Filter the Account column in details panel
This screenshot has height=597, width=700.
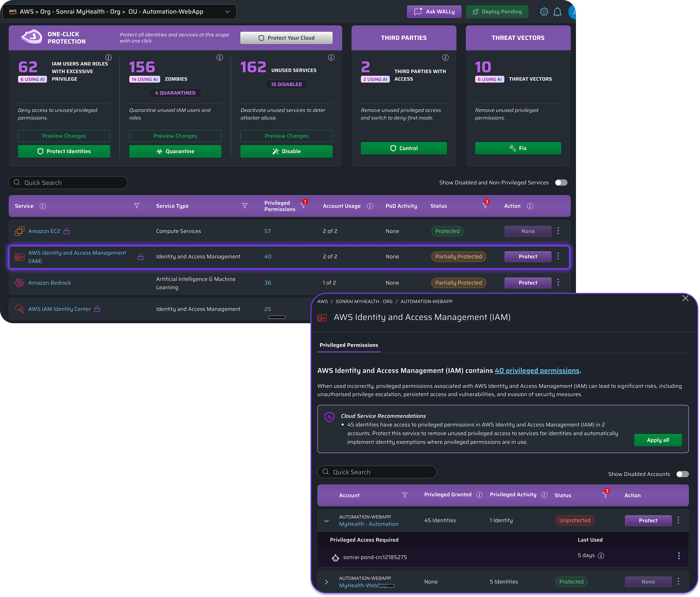pos(405,495)
